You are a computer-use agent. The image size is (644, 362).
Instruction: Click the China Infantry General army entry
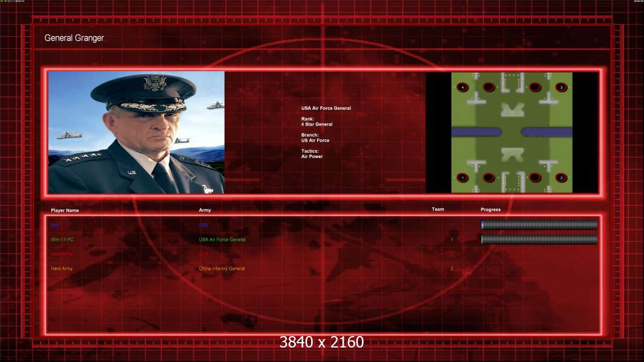pyautogui.click(x=222, y=268)
